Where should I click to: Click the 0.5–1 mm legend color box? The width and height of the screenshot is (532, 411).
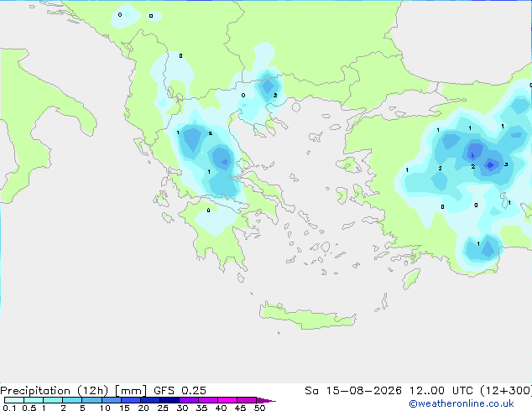(x=34, y=400)
